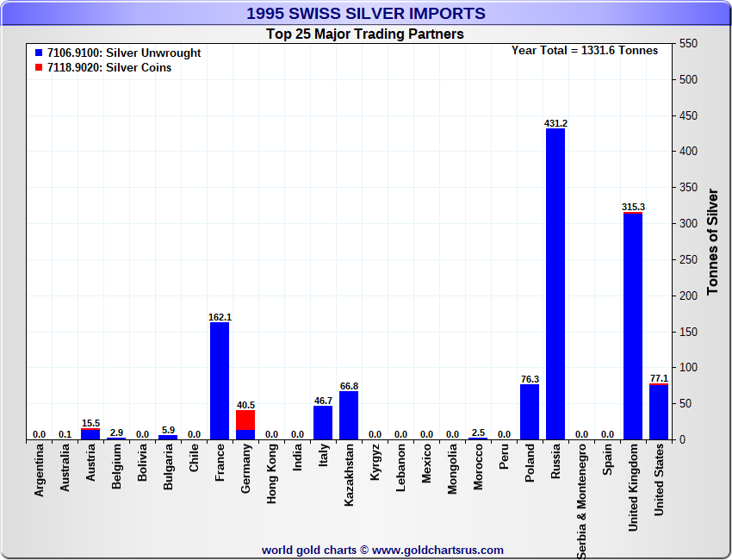Click the Spain axis label
The width and height of the screenshot is (732, 560).
pos(607,459)
